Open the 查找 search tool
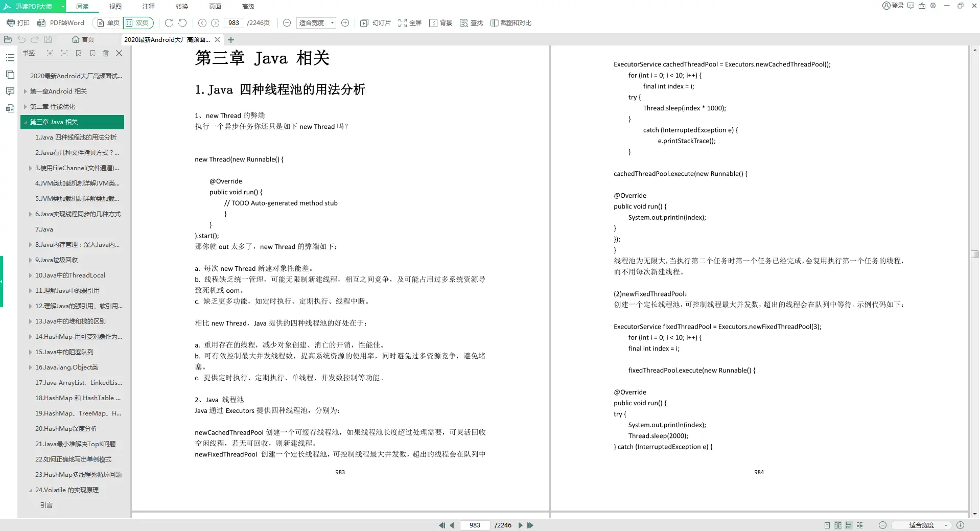Screen dimensions: 980x531 pos(470,23)
